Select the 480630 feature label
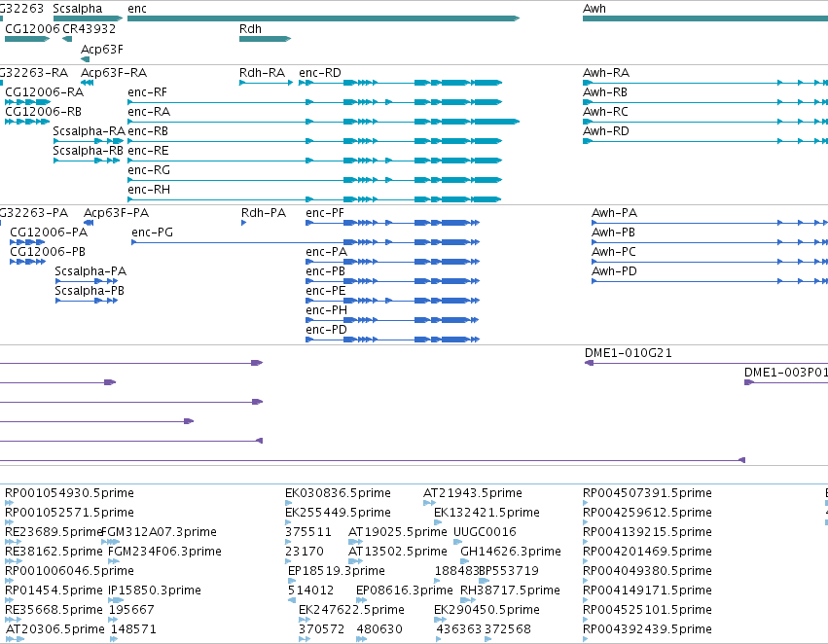This screenshot has width=828, height=644. pos(379,629)
